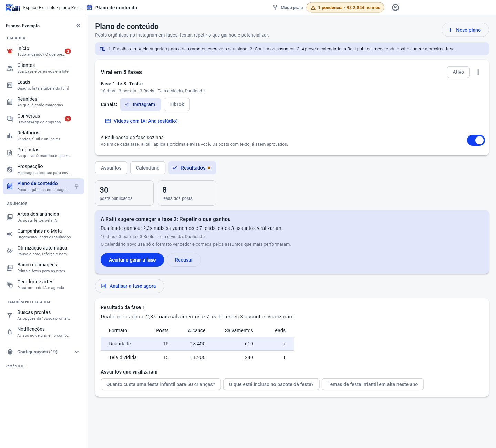Toggle 'A Raili passa de fase sozinha' switch
496x448 pixels.
pyautogui.click(x=476, y=140)
